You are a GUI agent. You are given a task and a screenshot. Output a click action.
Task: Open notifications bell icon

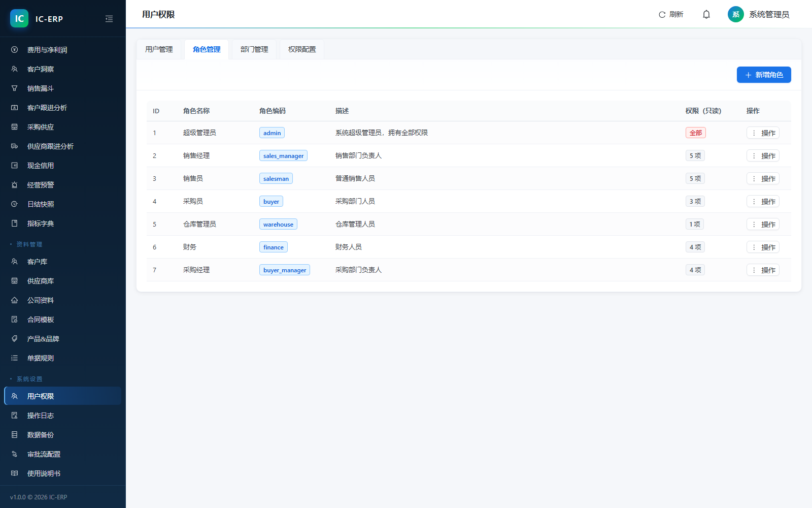coord(706,15)
